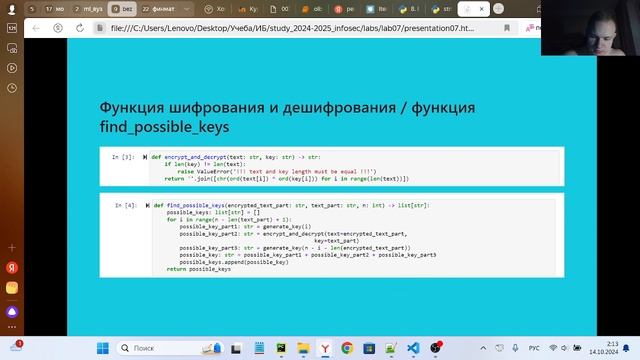Open the Microsoft Store taskbar icon
640x360 pixels.
(x=369, y=348)
